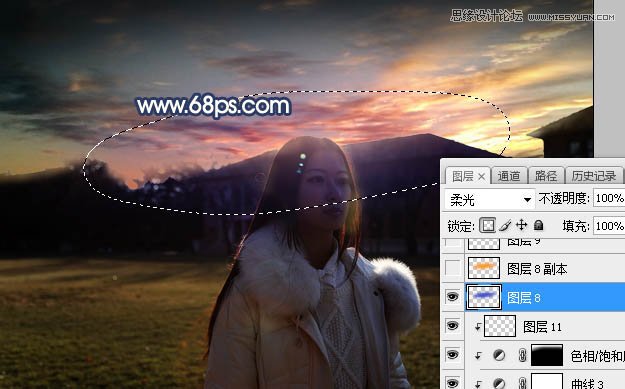The image size is (625, 389).
Task: Select thumbnail of 图层 8
Action: pos(484,297)
